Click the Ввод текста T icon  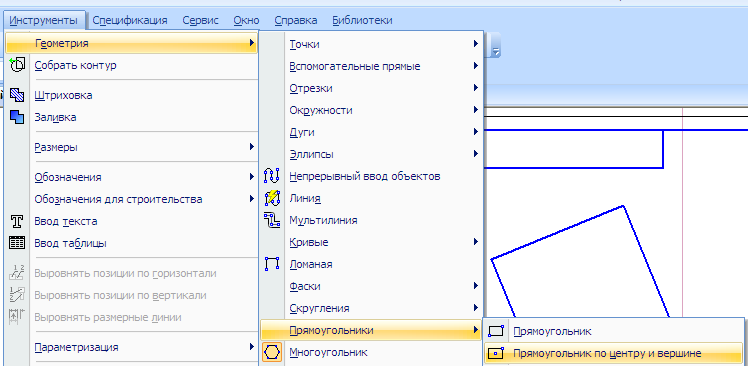pos(17,221)
